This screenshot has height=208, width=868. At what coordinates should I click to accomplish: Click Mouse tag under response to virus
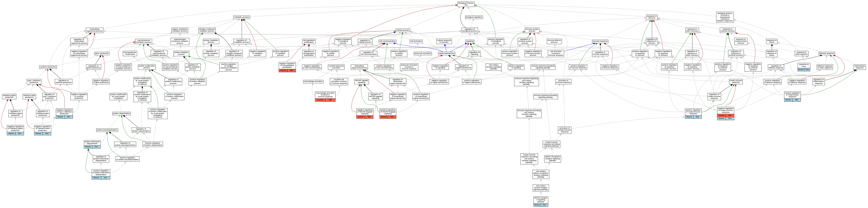[801, 69]
